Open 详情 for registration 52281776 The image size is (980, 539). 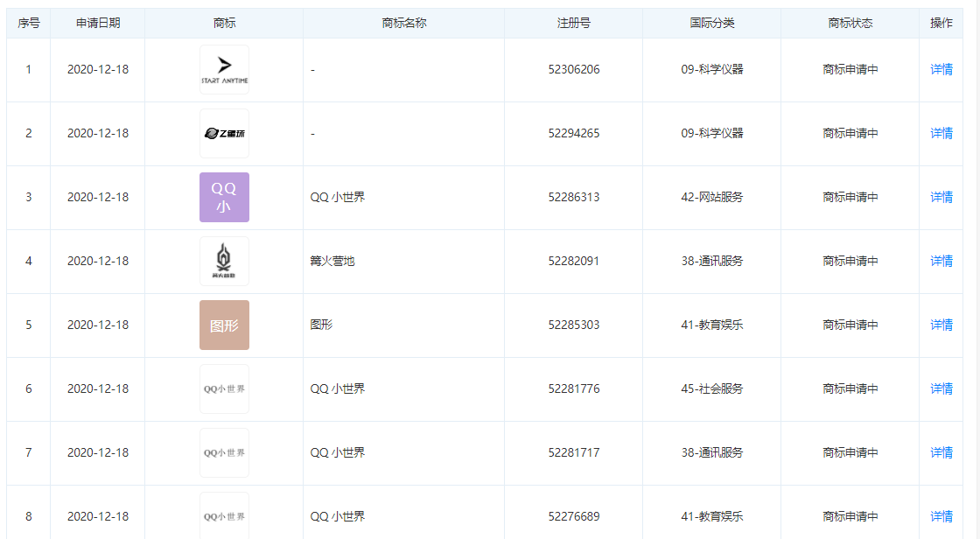[x=941, y=389]
